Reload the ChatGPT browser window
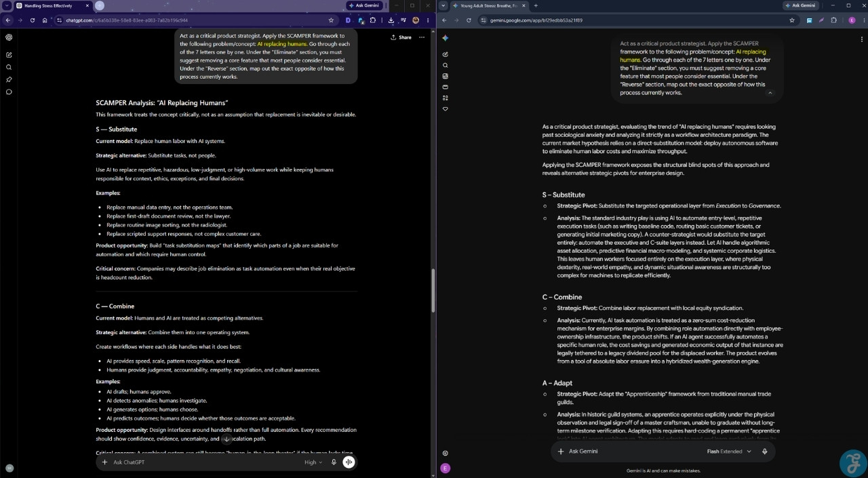The height and width of the screenshot is (478, 868). tap(32, 20)
